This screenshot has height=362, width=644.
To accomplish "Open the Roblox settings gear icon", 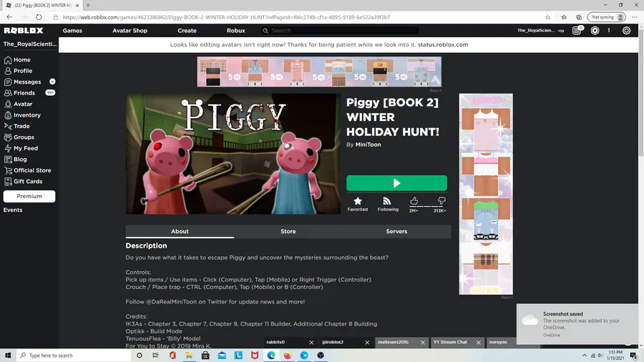I will click(626, 30).
